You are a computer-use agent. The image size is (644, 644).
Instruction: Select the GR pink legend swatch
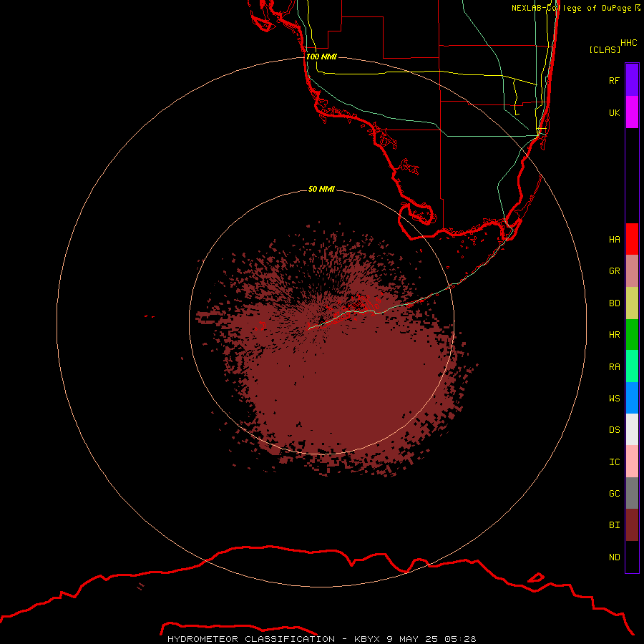[x=632, y=271]
